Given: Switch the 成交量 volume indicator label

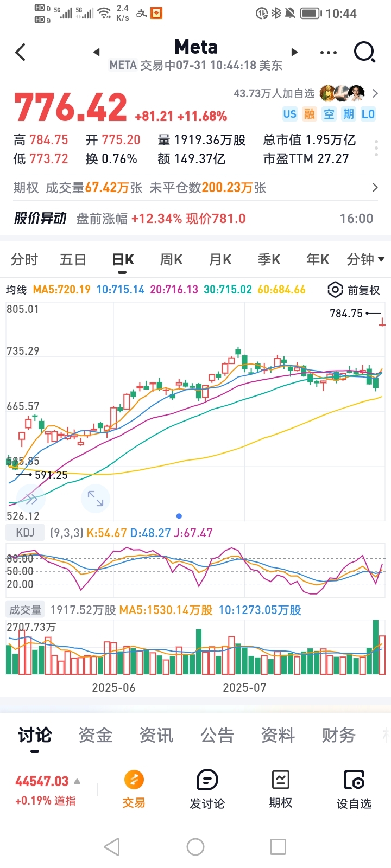Looking at the screenshot, I should (25, 610).
